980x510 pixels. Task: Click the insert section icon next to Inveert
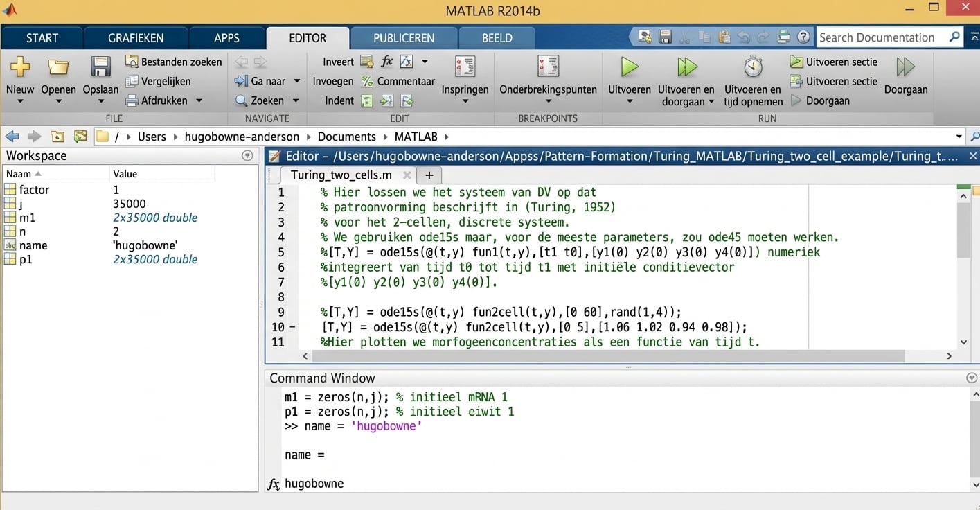[x=366, y=62]
